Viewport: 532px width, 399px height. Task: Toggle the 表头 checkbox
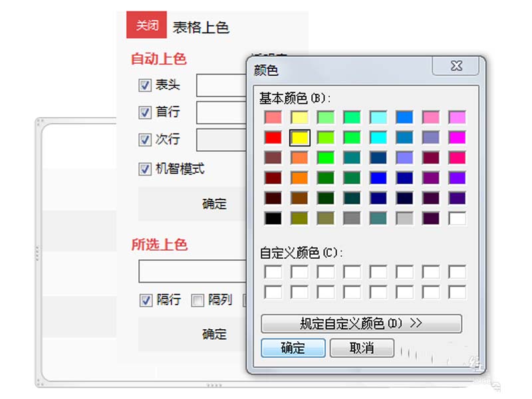pos(144,85)
